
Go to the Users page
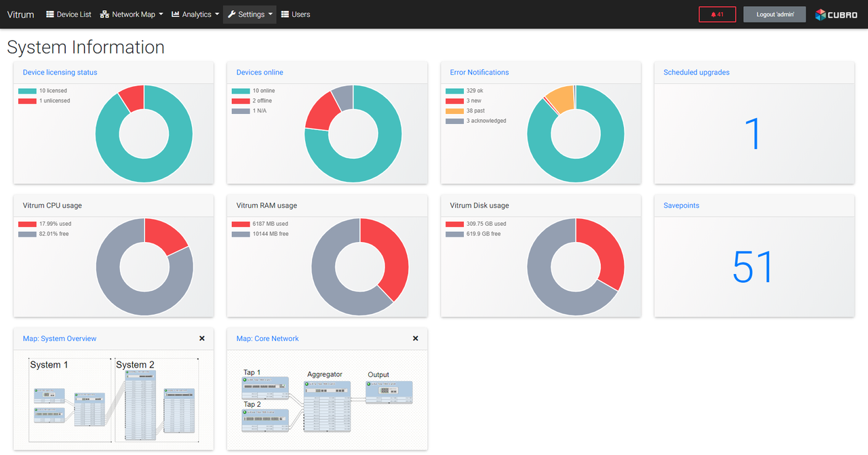tap(296, 14)
